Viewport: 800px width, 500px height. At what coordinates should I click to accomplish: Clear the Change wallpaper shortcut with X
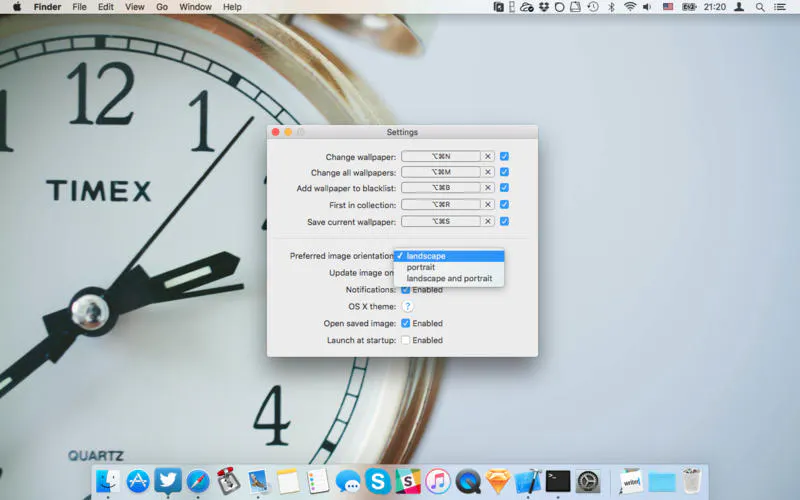pyautogui.click(x=487, y=156)
